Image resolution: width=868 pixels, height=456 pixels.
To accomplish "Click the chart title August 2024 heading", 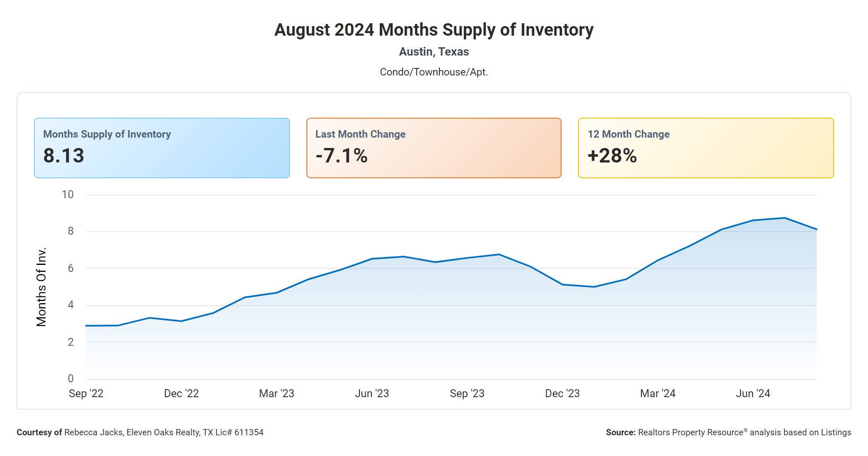I will (x=434, y=30).
